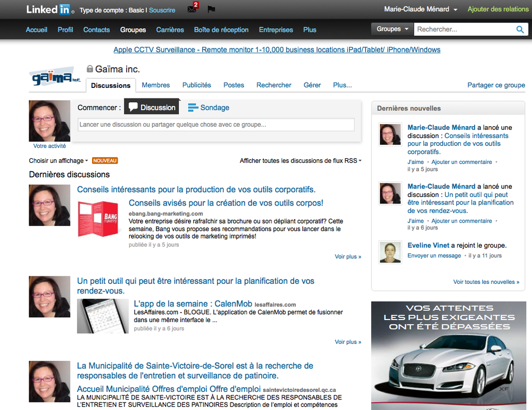Open the messages envelope icon with badge
This screenshot has height=410, width=532.
point(192,10)
